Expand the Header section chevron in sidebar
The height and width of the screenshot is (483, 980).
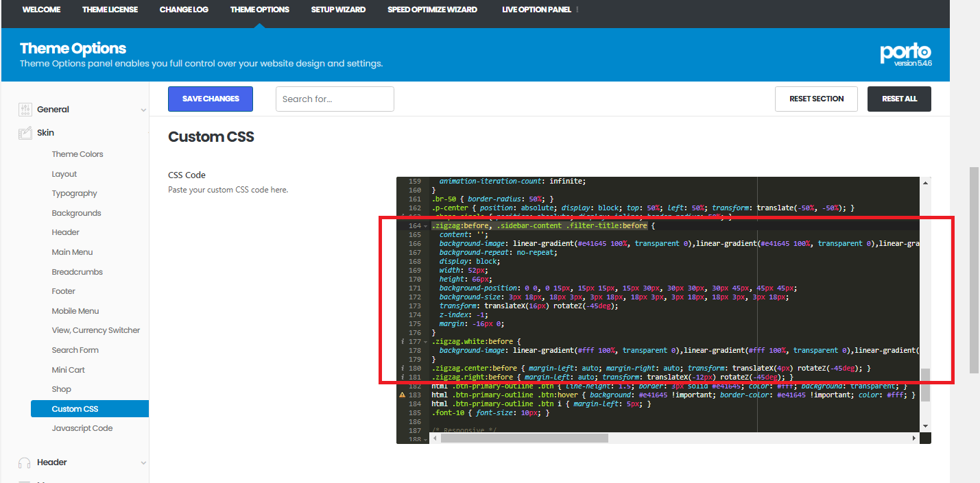point(143,463)
